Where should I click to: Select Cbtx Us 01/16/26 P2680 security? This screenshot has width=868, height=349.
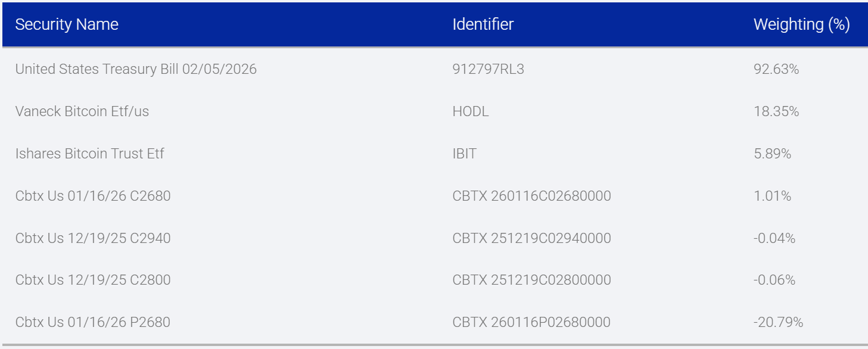pos(93,322)
